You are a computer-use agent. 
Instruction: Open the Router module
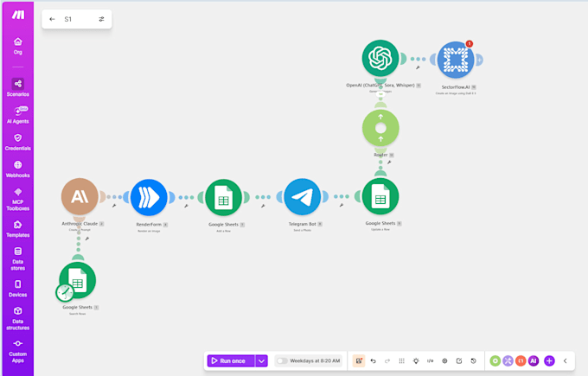click(x=380, y=128)
